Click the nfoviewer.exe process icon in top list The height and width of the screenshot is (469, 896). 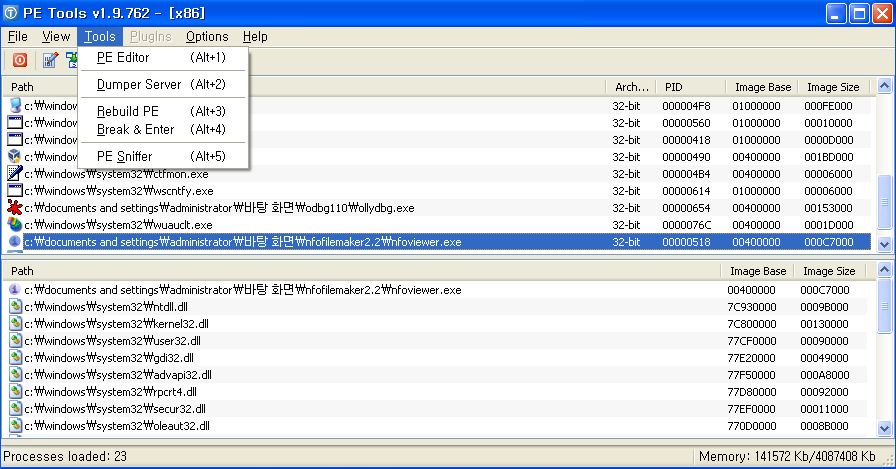click(14, 242)
